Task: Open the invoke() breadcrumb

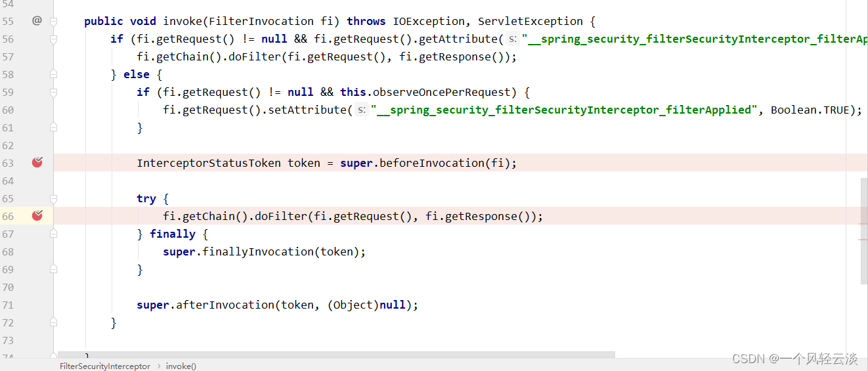Action: (181, 366)
